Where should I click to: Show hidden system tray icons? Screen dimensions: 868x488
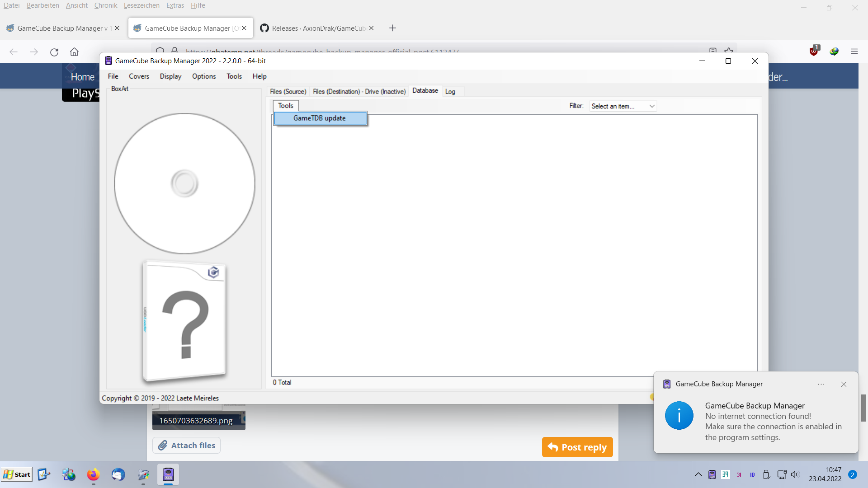(x=698, y=474)
